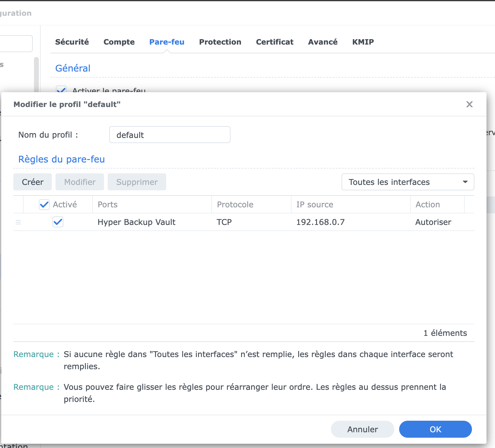Open the Toutes les interfaces dropdown

[407, 182]
